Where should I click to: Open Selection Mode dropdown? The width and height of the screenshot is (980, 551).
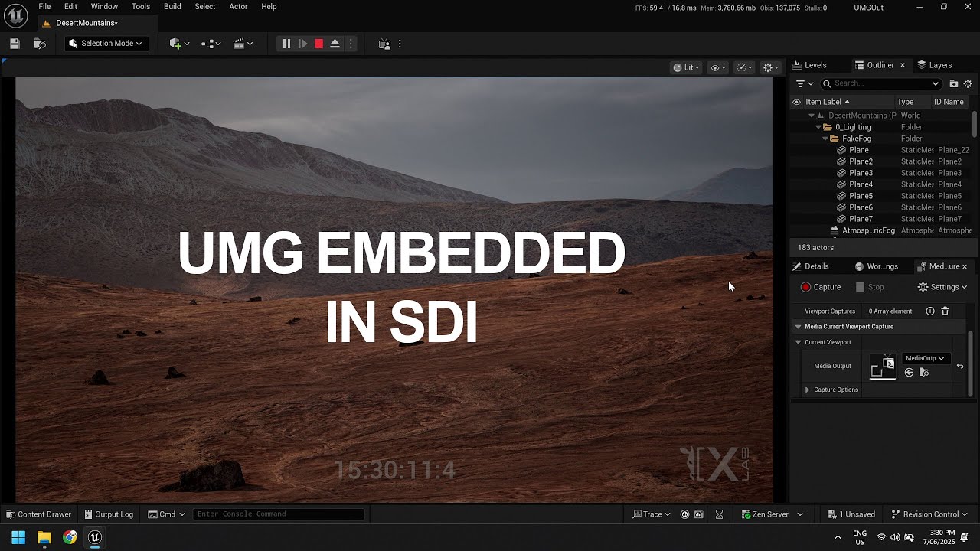click(x=105, y=44)
